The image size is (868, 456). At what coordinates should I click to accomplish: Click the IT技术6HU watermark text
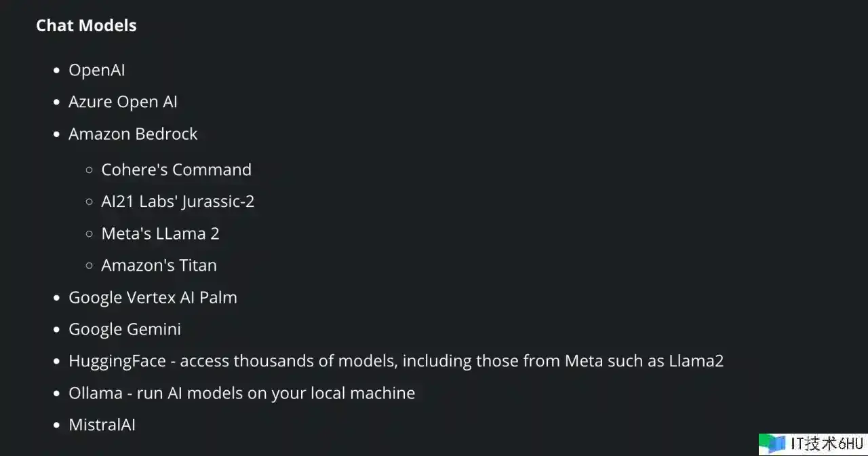(x=827, y=444)
